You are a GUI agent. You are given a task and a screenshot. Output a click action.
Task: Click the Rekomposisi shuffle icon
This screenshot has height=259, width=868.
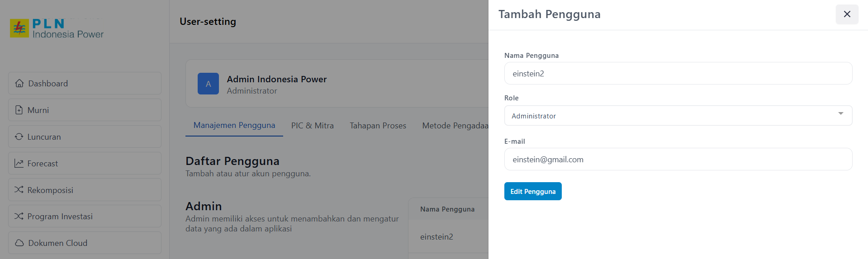click(x=19, y=190)
